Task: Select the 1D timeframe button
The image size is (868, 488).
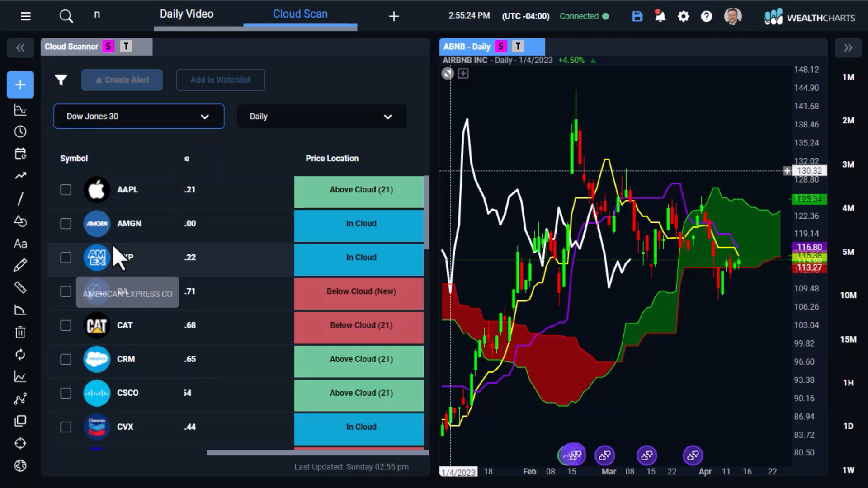Action: pyautogui.click(x=848, y=426)
